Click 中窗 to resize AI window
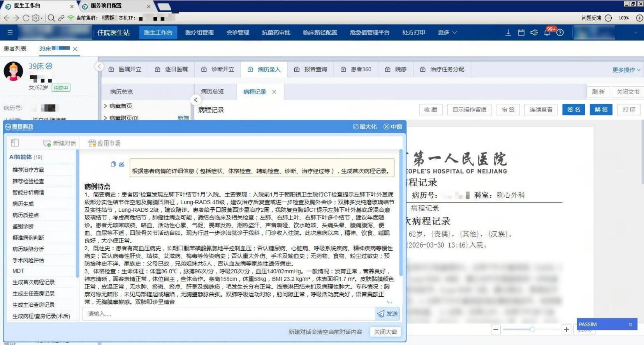The height and width of the screenshot is (345, 644). (393, 127)
